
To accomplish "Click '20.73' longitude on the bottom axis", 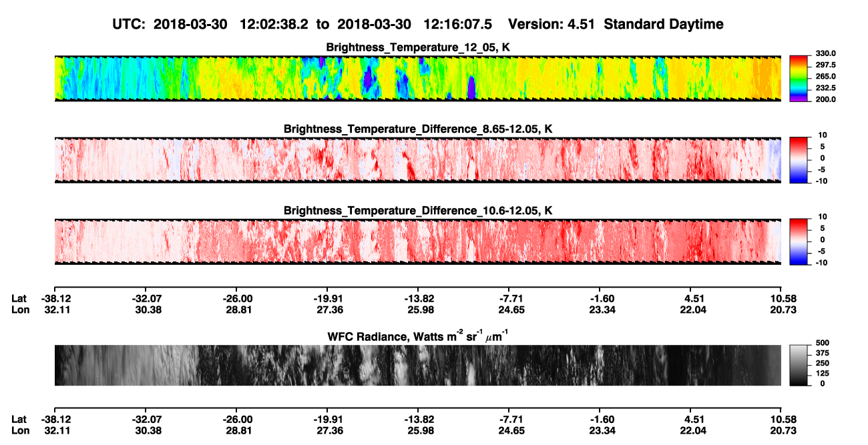I will click(x=782, y=431).
